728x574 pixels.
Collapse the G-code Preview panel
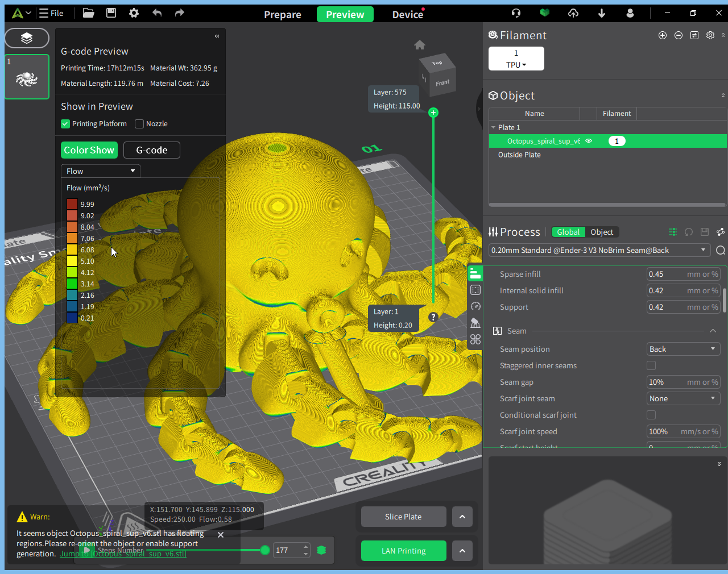(217, 36)
